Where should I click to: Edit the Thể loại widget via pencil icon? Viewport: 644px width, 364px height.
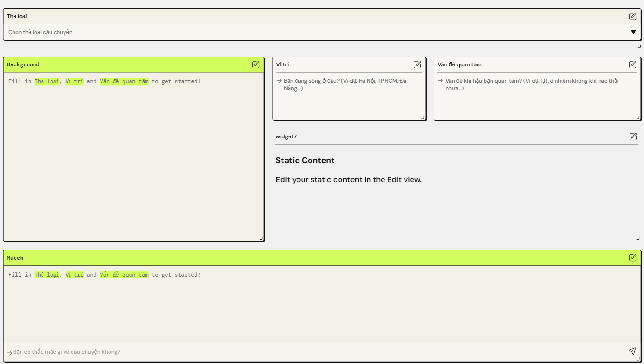633,16
